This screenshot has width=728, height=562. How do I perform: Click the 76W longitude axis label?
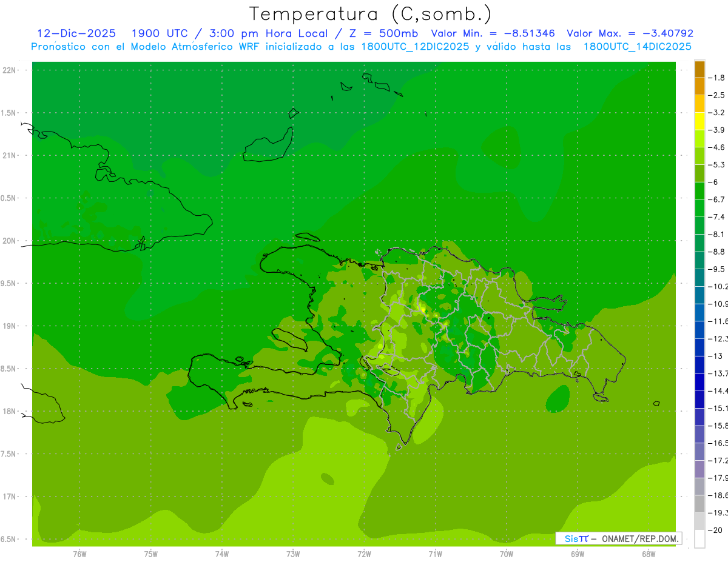point(79,554)
